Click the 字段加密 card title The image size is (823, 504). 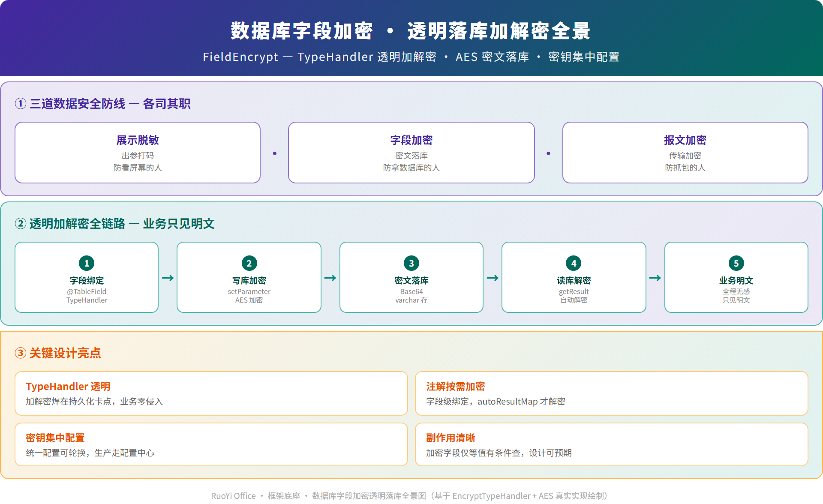click(x=411, y=140)
